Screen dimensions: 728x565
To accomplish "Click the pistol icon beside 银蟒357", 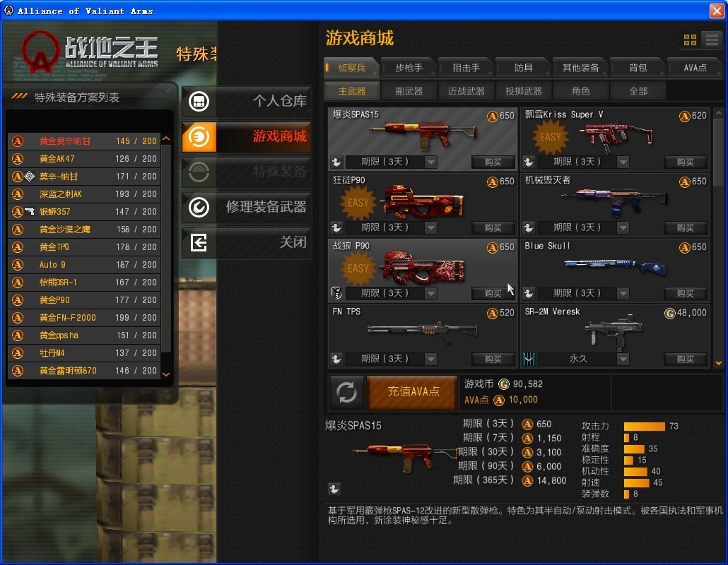I will (x=29, y=212).
